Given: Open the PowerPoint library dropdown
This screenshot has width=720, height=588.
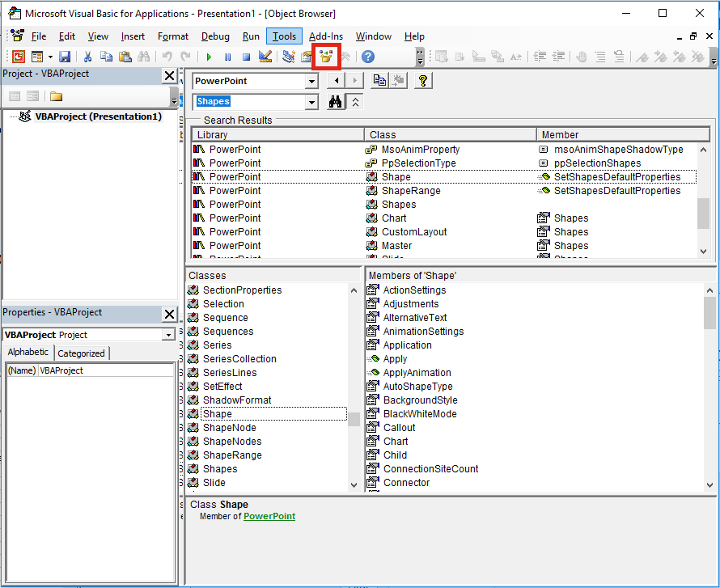Looking at the screenshot, I should (x=311, y=81).
